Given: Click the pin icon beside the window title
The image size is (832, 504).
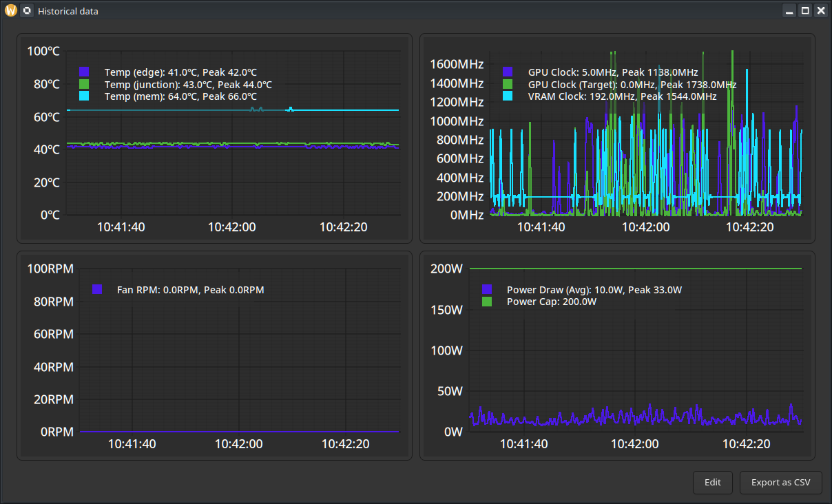Looking at the screenshot, I should tap(26, 10).
